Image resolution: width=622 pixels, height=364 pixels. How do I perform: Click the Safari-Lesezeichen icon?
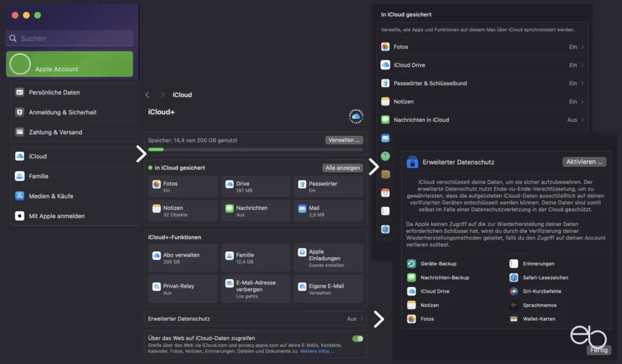point(514,277)
